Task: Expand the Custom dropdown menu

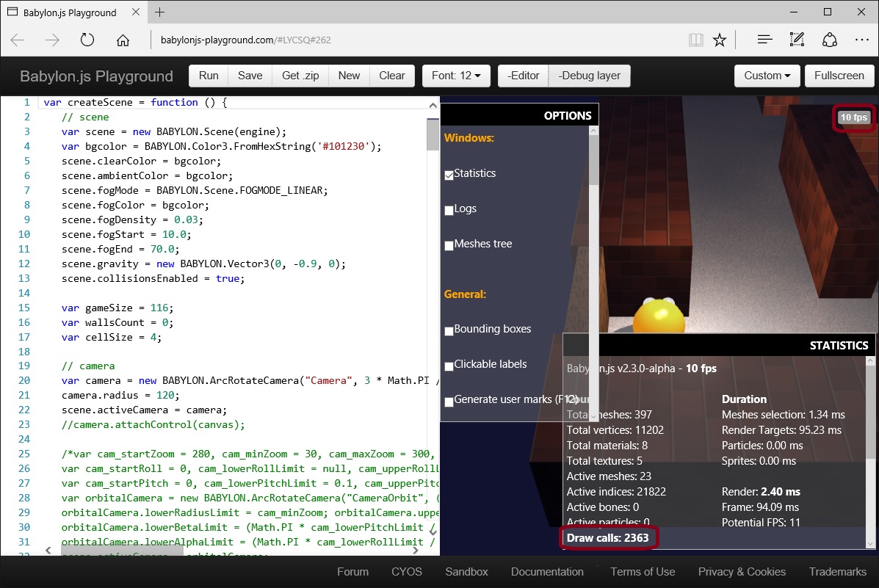Action: [x=767, y=76]
